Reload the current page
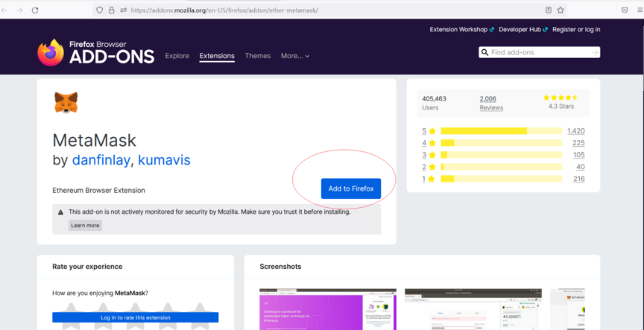Viewport: 644px width, 330px height. 35,10
